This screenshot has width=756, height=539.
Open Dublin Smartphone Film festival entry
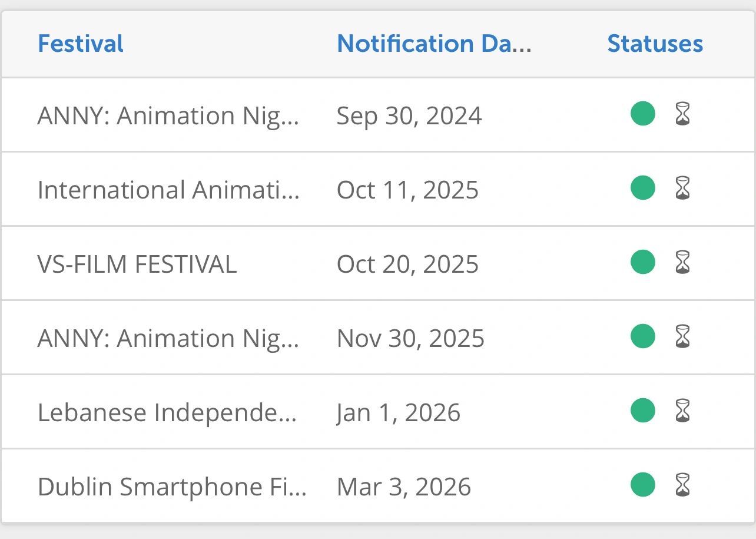coord(172,487)
